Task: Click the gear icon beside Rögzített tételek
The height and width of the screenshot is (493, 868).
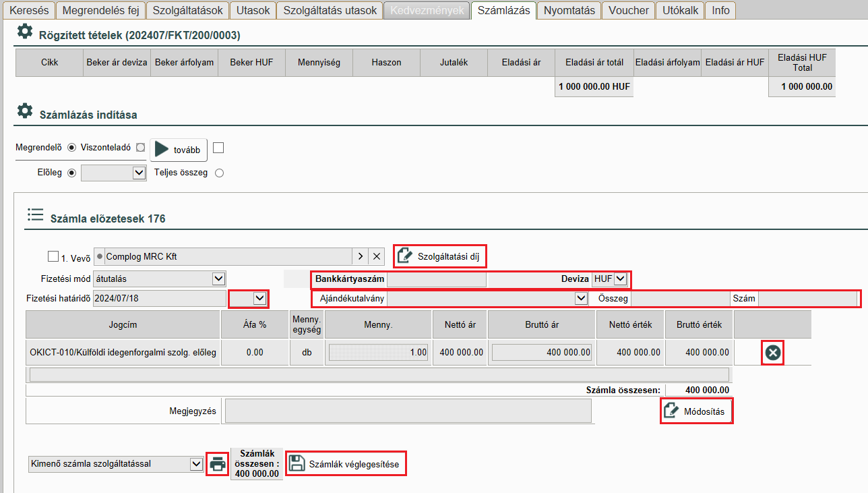Action: 25,31
